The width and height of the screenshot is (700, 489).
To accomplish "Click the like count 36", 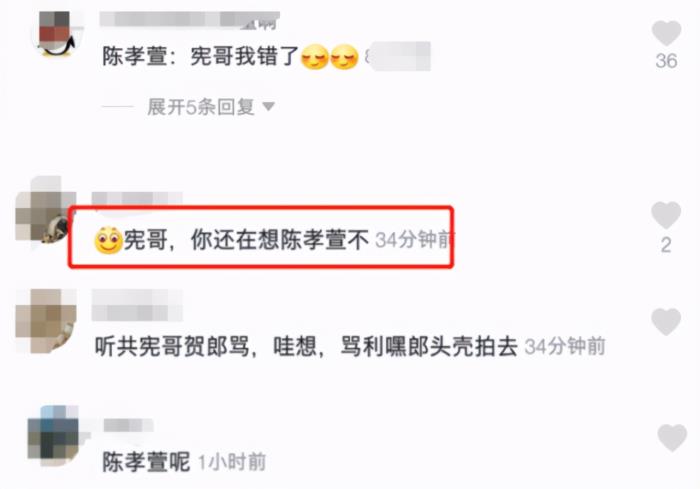I will [x=667, y=61].
